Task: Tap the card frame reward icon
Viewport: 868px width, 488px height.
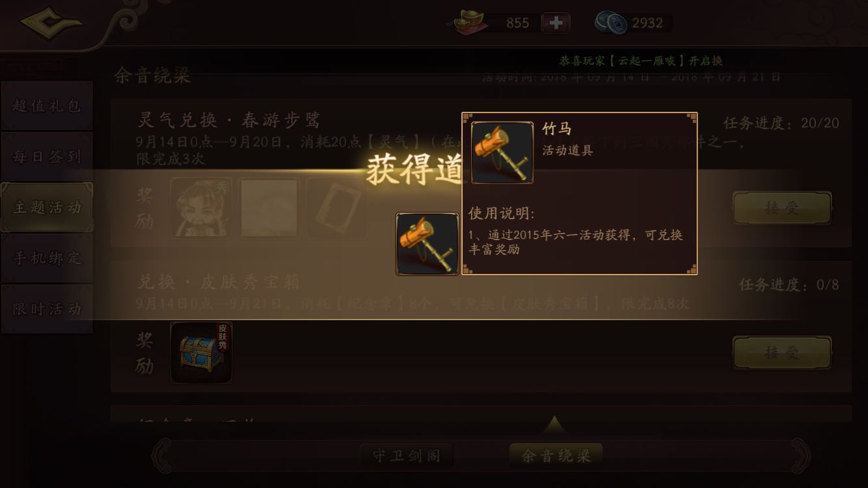Action: 336,208
